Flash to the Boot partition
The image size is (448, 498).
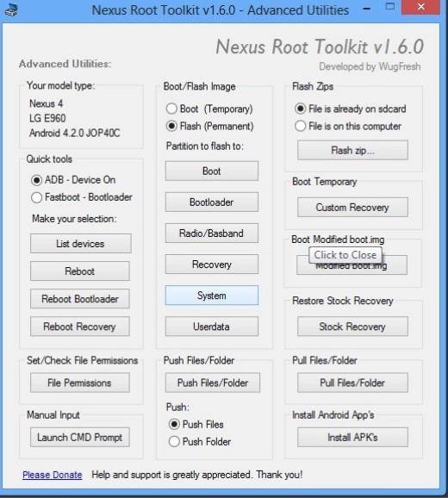tap(211, 171)
